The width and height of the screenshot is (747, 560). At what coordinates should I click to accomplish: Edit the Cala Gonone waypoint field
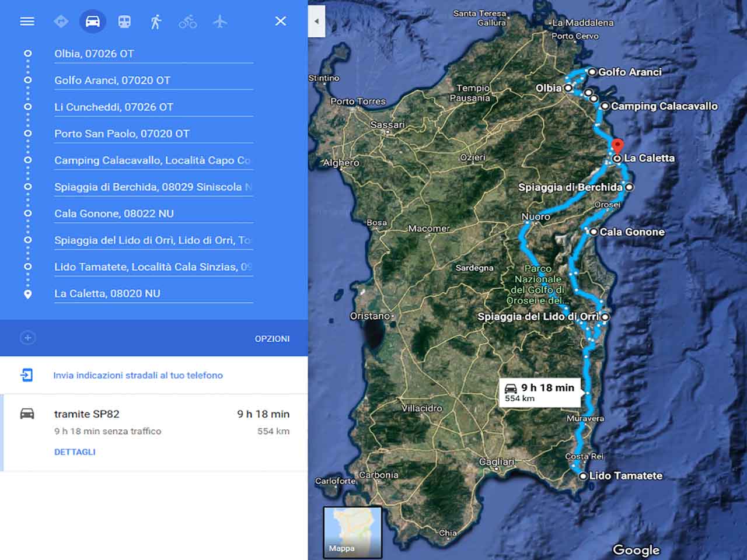click(x=153, y=213)
